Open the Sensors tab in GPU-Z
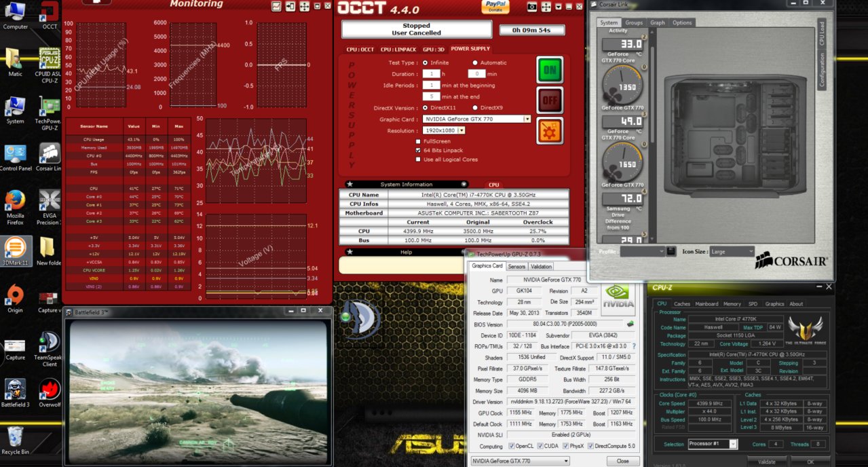 coord(516,266)
